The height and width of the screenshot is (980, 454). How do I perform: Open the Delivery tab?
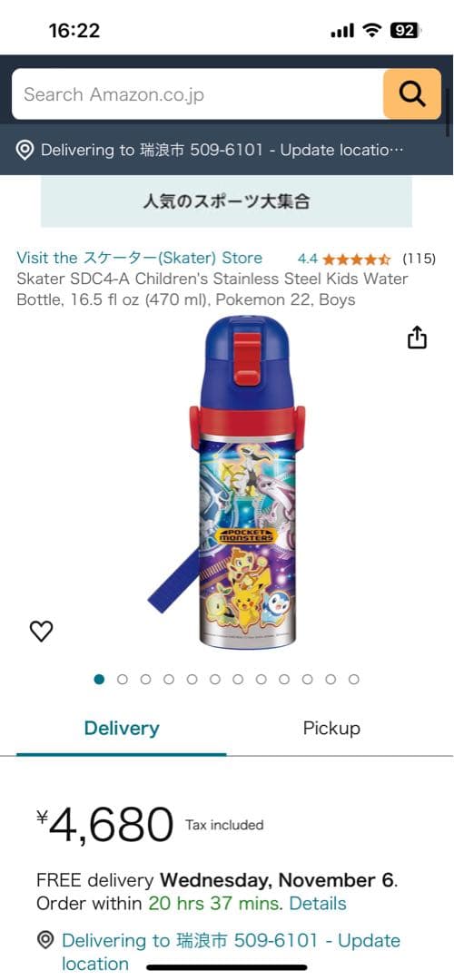pyautogui.click(x=122, y=729)
